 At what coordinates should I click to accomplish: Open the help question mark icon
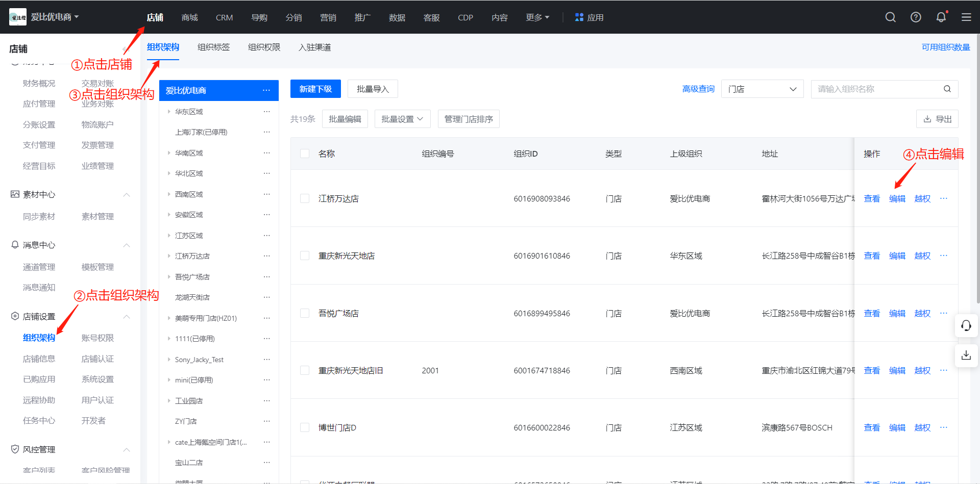tap(916, 17)
